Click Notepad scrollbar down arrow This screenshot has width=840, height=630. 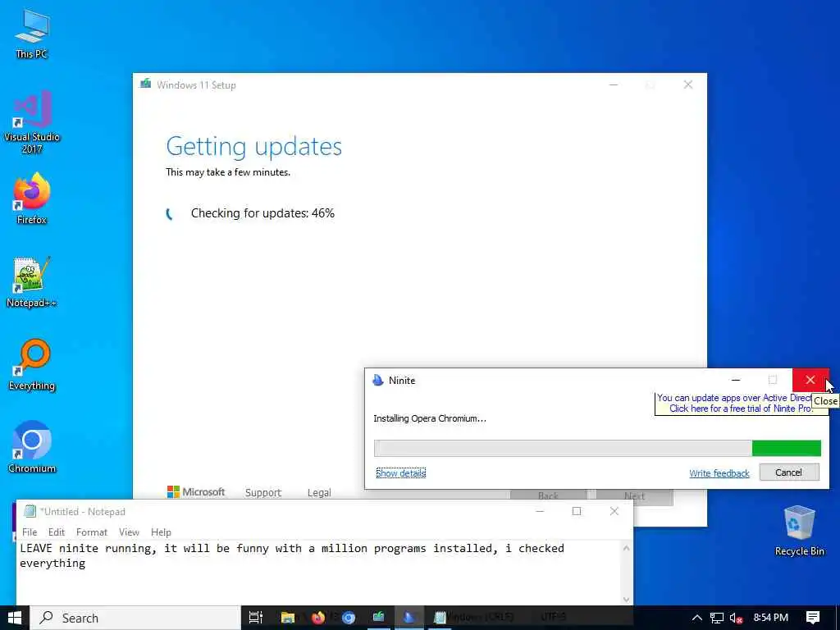coord(626,599)
